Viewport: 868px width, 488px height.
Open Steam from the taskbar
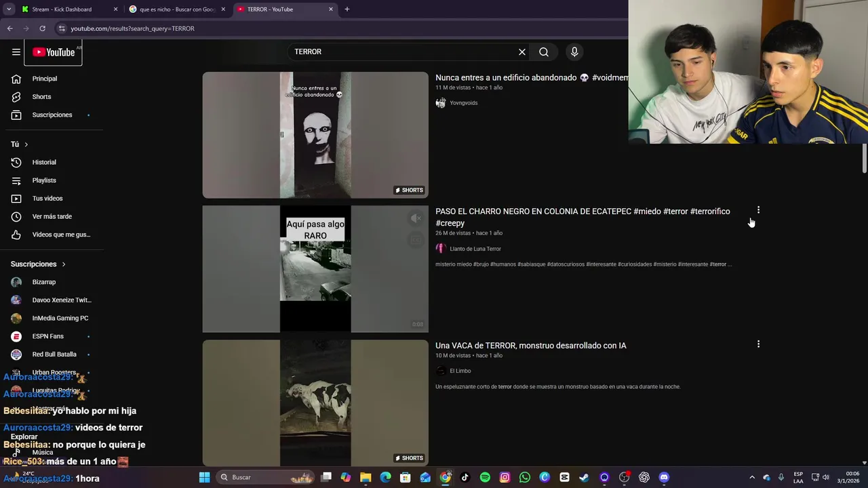tap(585, 477)
